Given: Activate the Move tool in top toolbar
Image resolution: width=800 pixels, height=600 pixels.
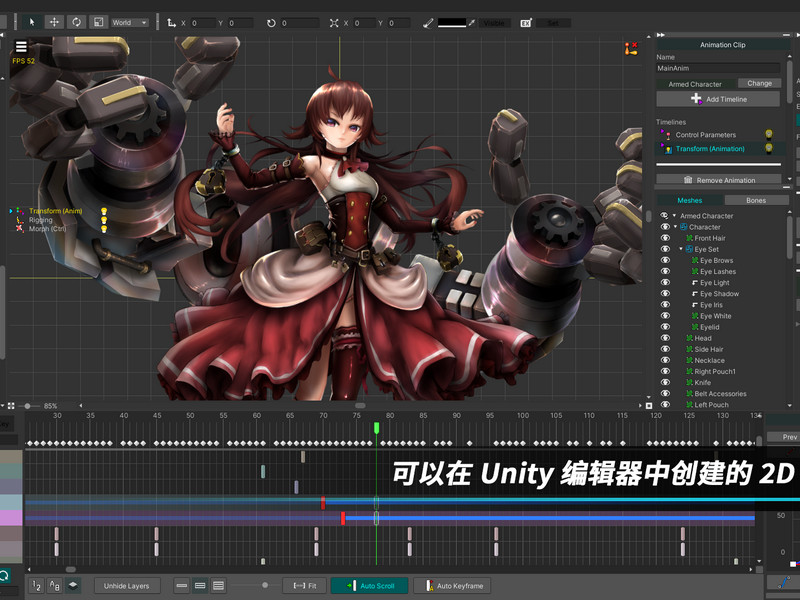Looking at the screenshot, I should (x=54, y=22).
